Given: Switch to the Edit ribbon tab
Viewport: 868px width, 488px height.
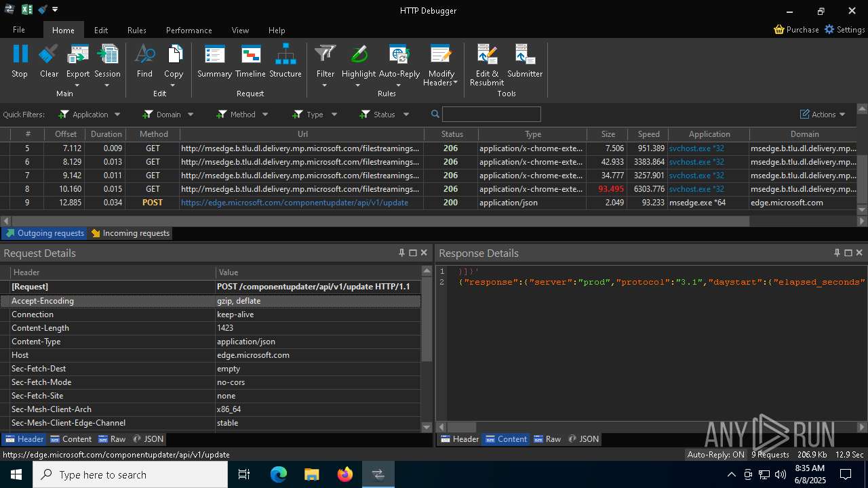Looking at the screenshot, I should pyautogui.click(x=101, y=30).
